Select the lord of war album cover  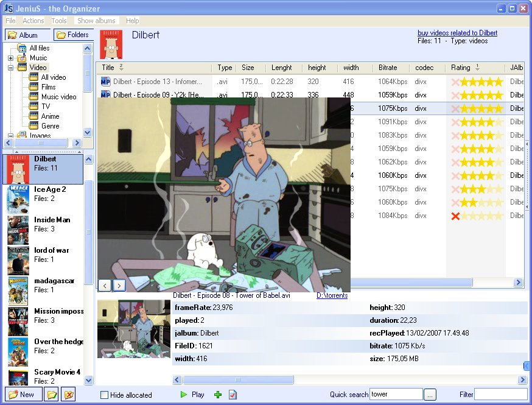[18, 261]
